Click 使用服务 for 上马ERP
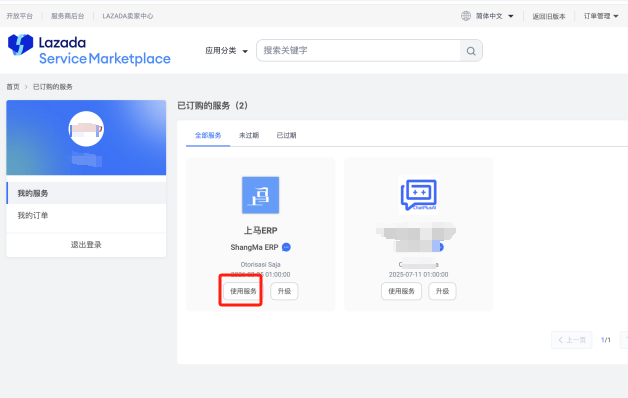The width and height of the screenshot is (628, 398). pyautogui.click(x=243, y=291)
